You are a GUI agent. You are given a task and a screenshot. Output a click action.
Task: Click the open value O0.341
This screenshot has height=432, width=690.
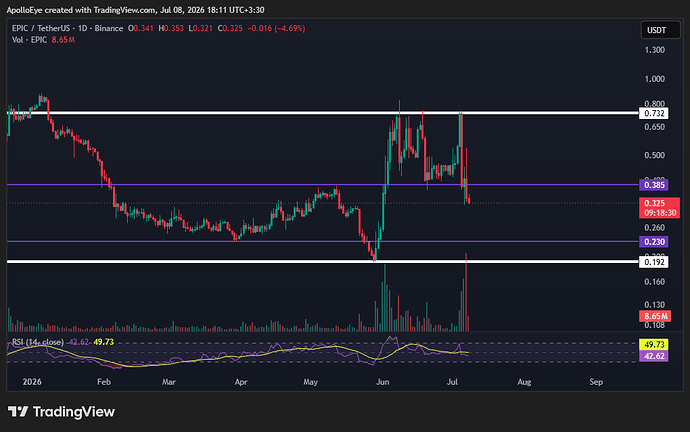pos(141,28)
